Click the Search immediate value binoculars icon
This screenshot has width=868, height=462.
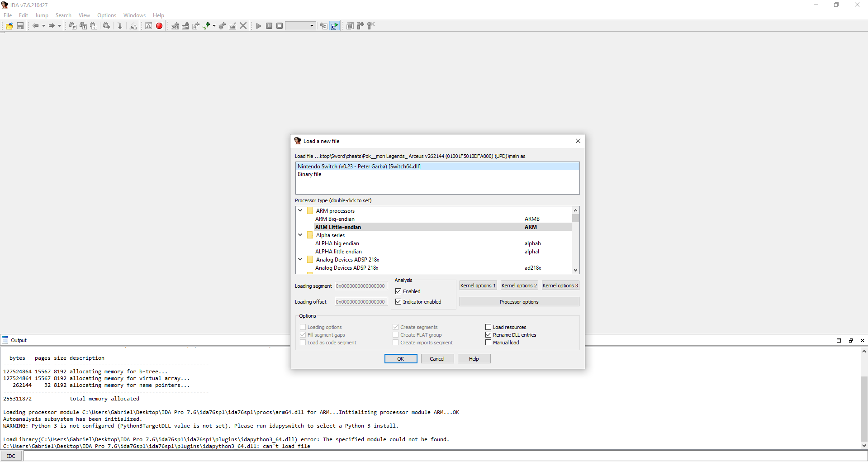72,26
